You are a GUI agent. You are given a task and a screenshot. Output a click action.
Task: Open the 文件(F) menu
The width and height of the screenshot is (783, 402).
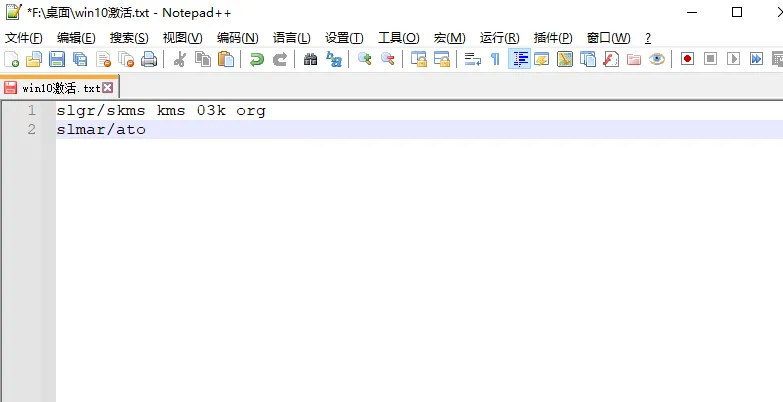(x=23, y=38)
